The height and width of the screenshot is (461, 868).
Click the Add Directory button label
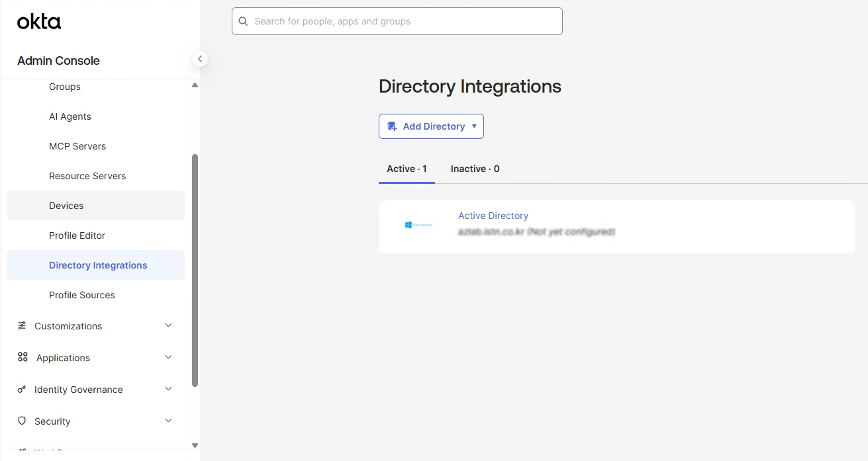click(434, 126)
